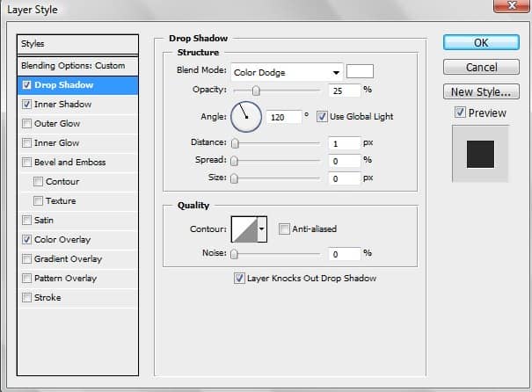532x392 pixels.
Task: Enable the Outer Glow checkbox
Action: tap(26, 123)
